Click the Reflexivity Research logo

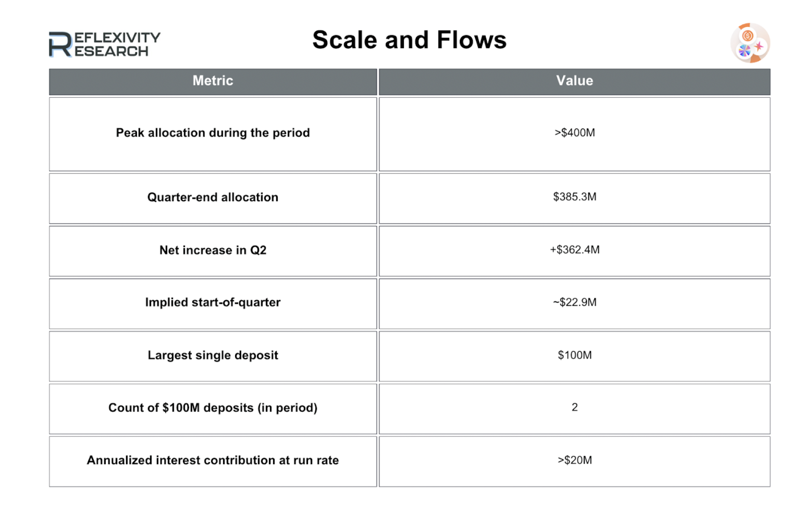tap(104, 44)
